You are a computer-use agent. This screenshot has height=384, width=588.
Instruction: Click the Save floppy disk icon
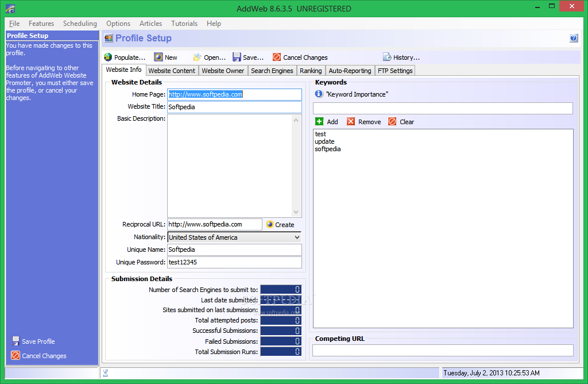237,57
